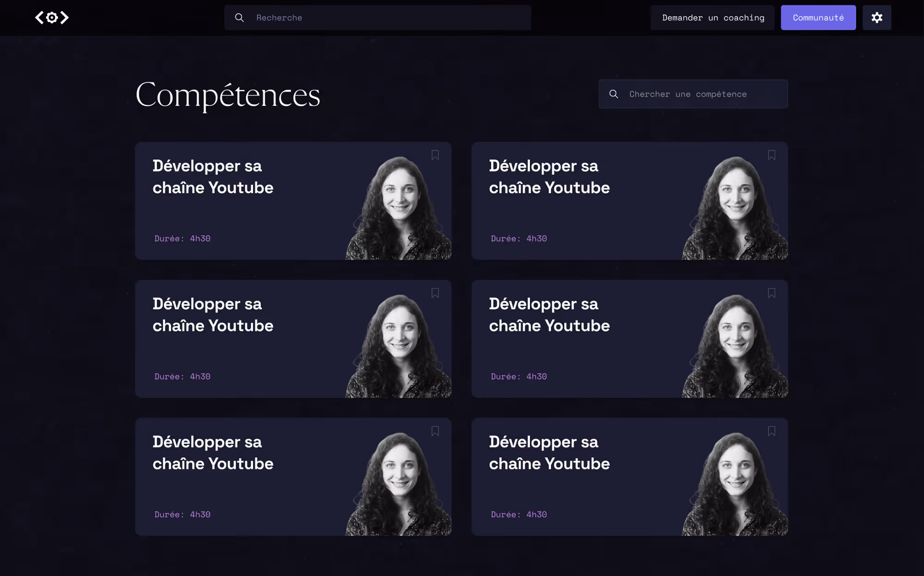Screen dimensions: 924x576
Task: Open the Communauté page
Action: 818,18
